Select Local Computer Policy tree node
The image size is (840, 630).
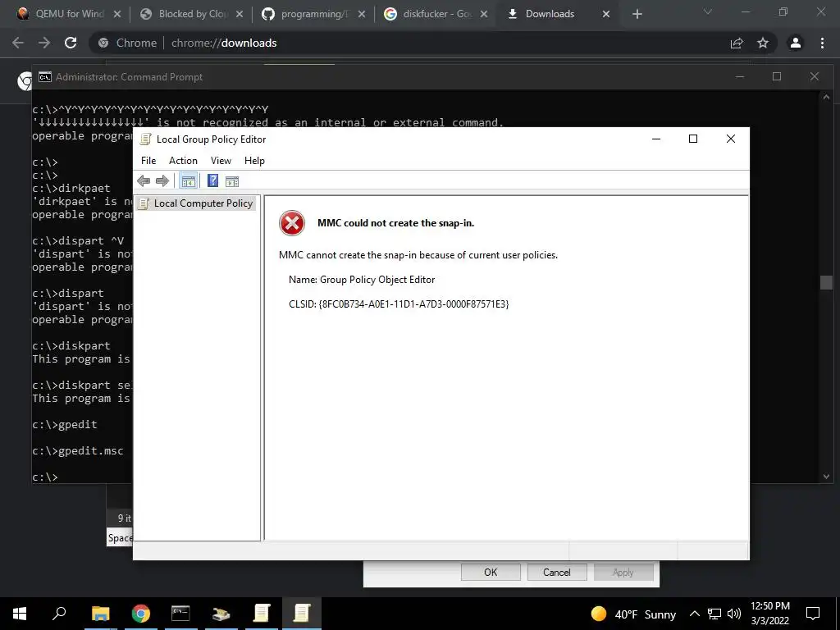coord(196,203)
